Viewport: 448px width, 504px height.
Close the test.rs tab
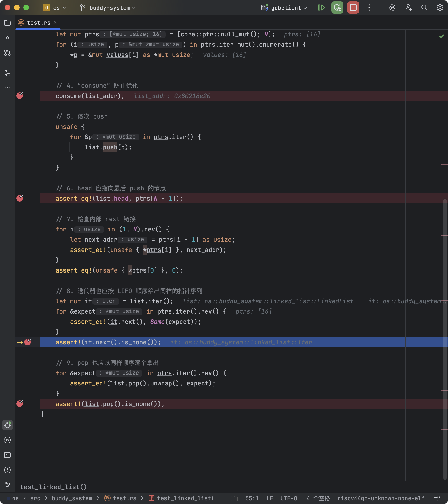pos(55,22)
